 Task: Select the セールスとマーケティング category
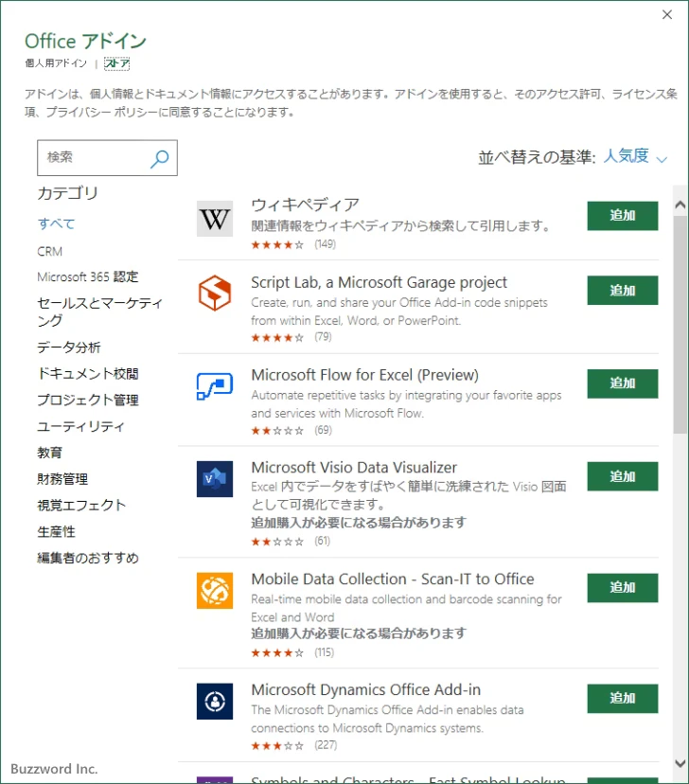click(99, 312)
